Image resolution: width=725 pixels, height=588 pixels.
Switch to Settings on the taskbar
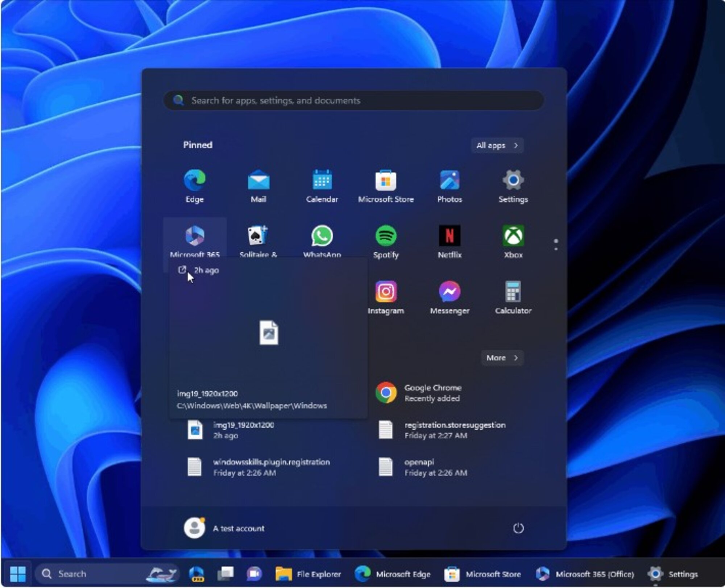click(x=674, y=574)
